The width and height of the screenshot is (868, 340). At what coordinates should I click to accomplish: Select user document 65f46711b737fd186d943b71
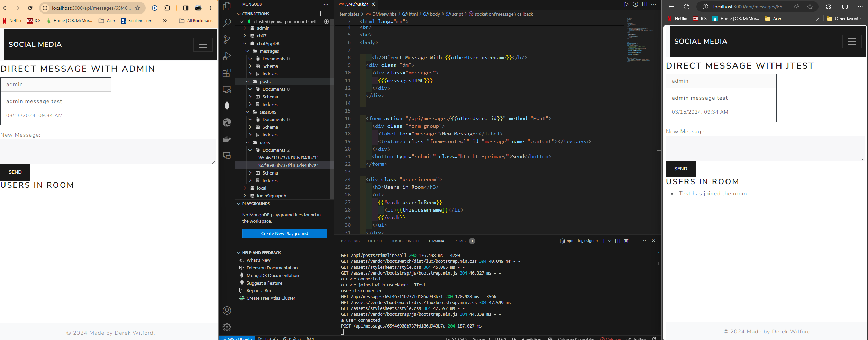point(288,158)
